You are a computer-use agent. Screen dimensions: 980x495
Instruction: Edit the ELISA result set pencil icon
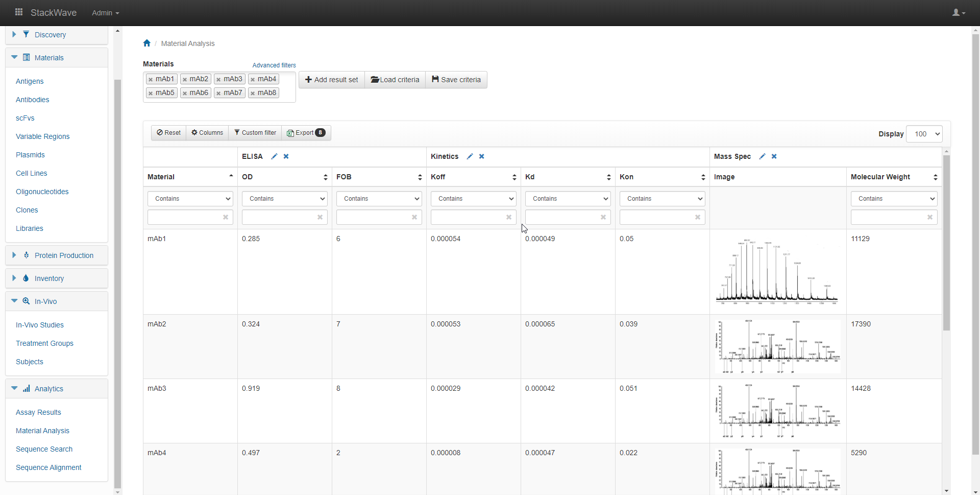274,157
